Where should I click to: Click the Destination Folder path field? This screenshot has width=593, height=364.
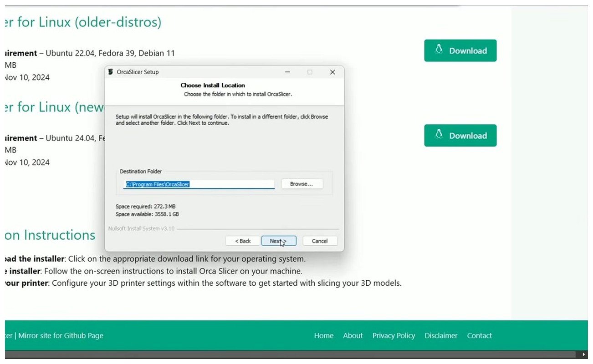pyautogui.click(x=199, y=184)
